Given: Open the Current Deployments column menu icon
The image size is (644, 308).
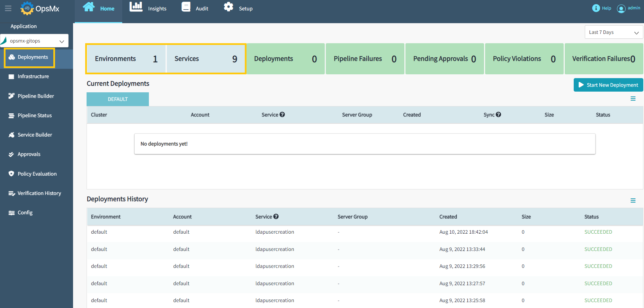Looking at the screenshot, I should (633, 99).
